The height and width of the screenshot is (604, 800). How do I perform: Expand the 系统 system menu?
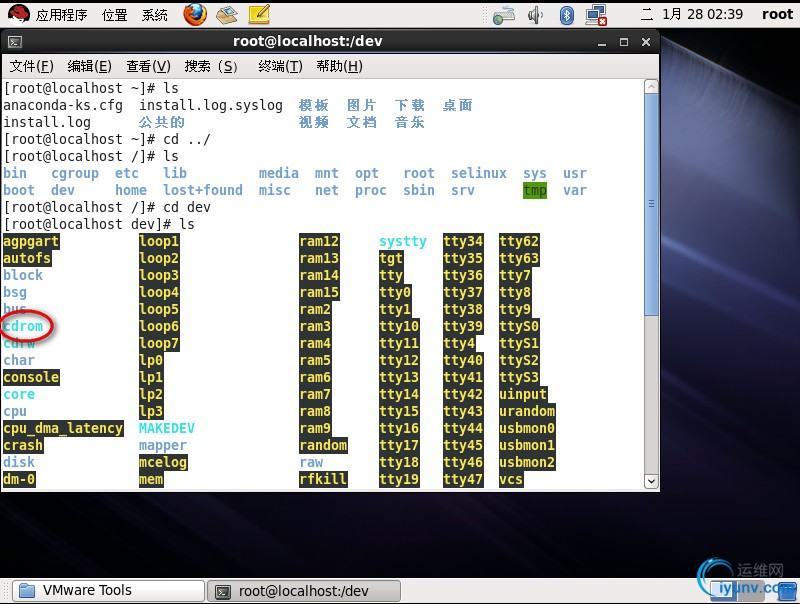click(155, 14)
